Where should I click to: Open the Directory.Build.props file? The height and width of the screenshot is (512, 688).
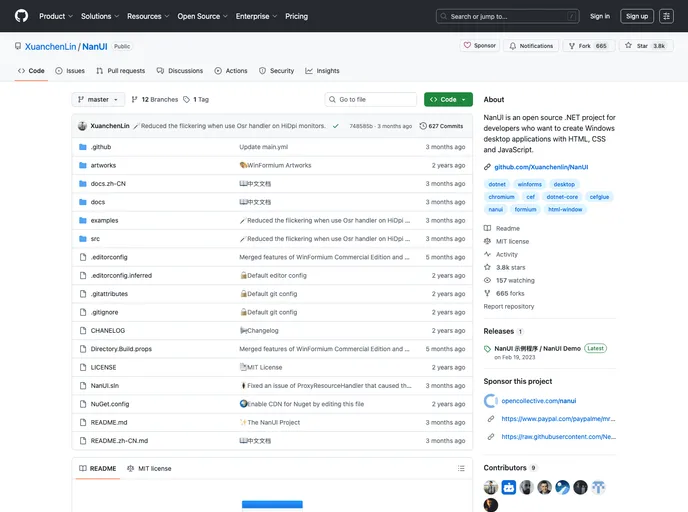coord(121,349)
